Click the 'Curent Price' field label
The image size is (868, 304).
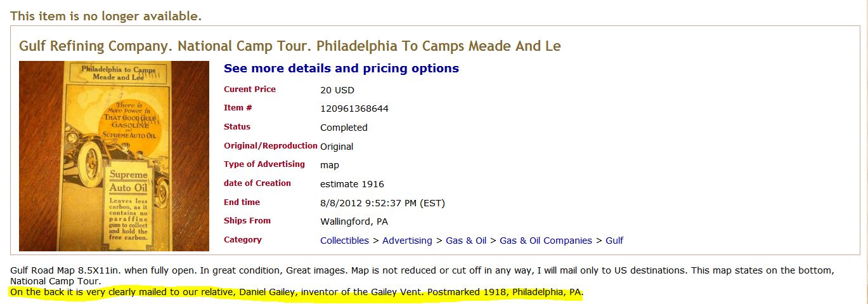point(250,89)
